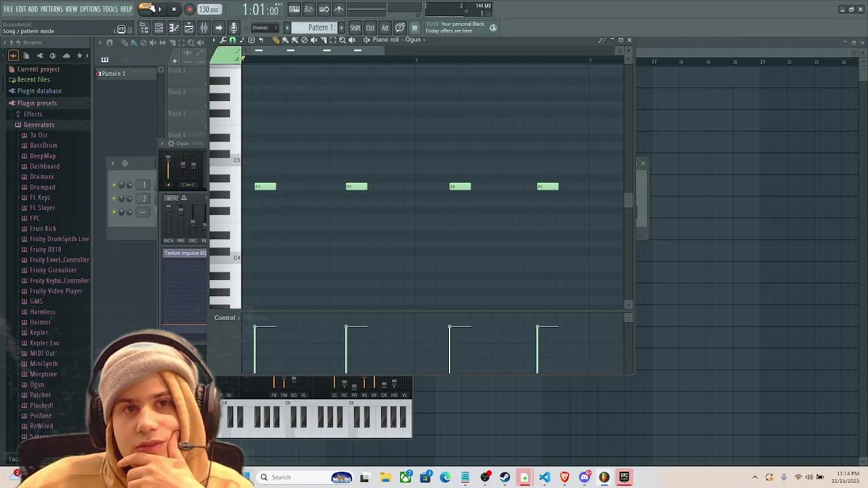Toggle Pat/Song mode switch
The width and height of the screenshot is (868, 488).
pos(146,9)
